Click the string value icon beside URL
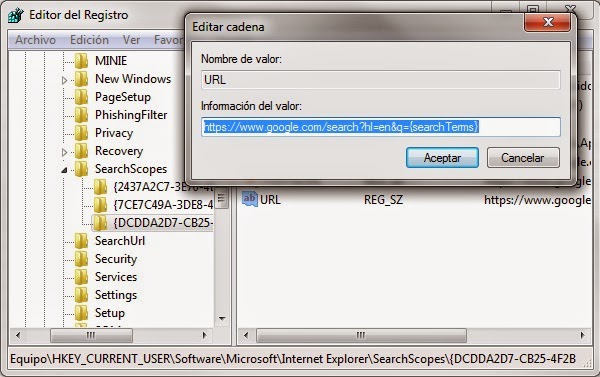 [x=249, y=199]
